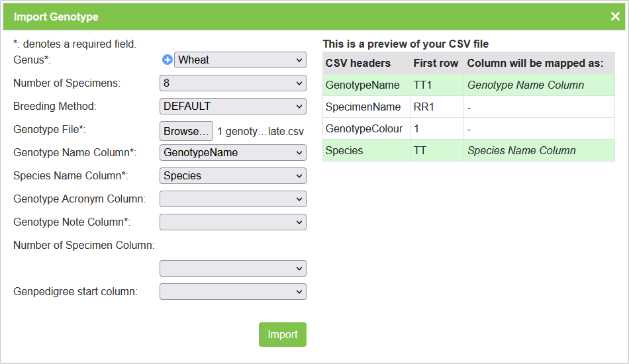The height and width of the screenshot is (364, 629).
Task: Click the CSV headers column heading
Action: tap(358, 64)
